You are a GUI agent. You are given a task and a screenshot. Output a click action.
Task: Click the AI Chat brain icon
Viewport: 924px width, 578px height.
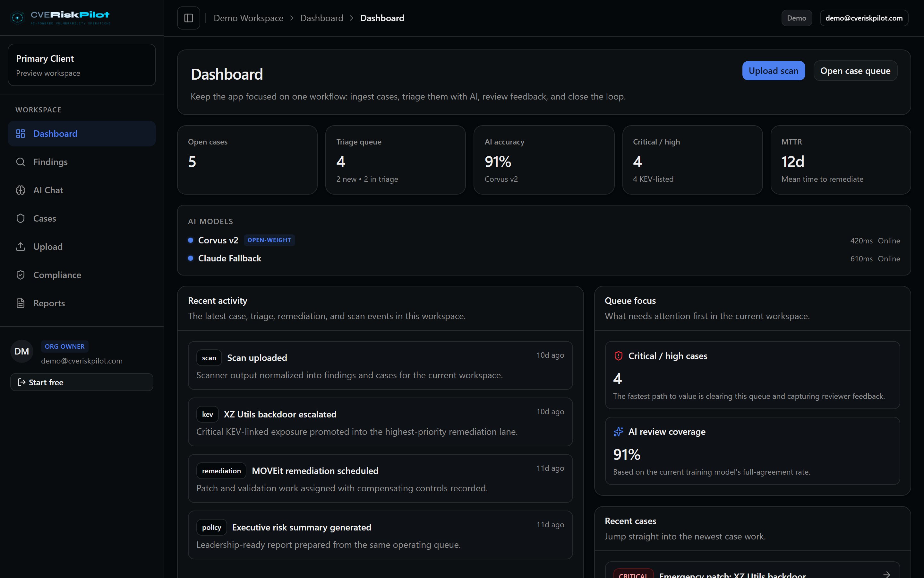pyautogui.click(x=21, y=190)
